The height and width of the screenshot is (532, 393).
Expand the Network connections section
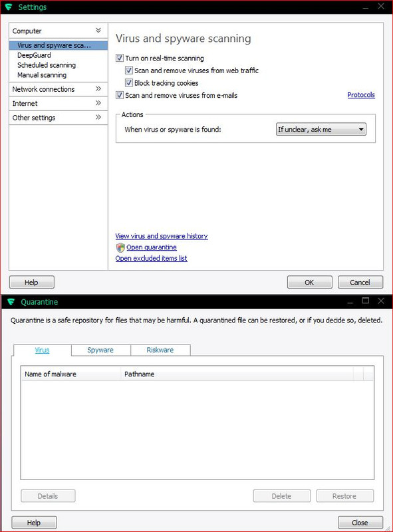click(98, 89)
